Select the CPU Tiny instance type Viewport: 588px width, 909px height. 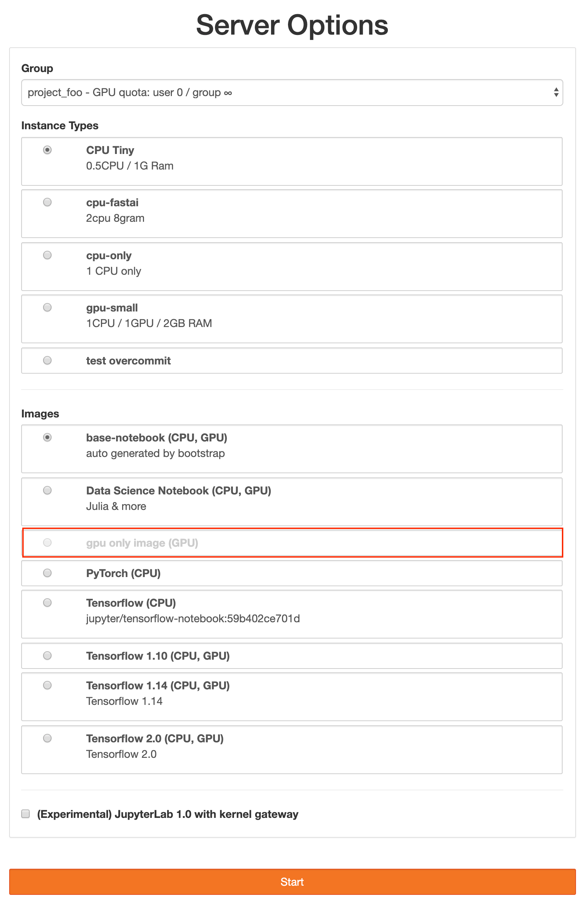point(47,150)
